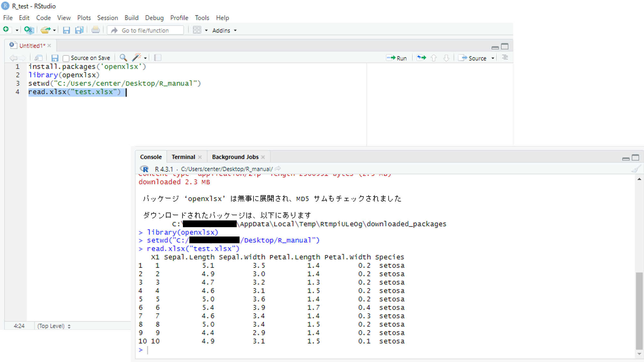
Task: Click the Create a project icon
Action: coord(29,30)
